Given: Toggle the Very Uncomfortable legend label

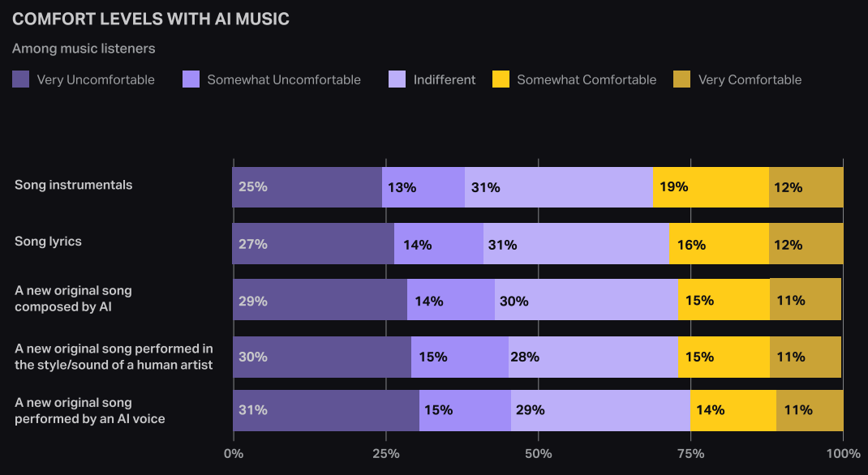Looking at the screenshot, I should 96,79.
